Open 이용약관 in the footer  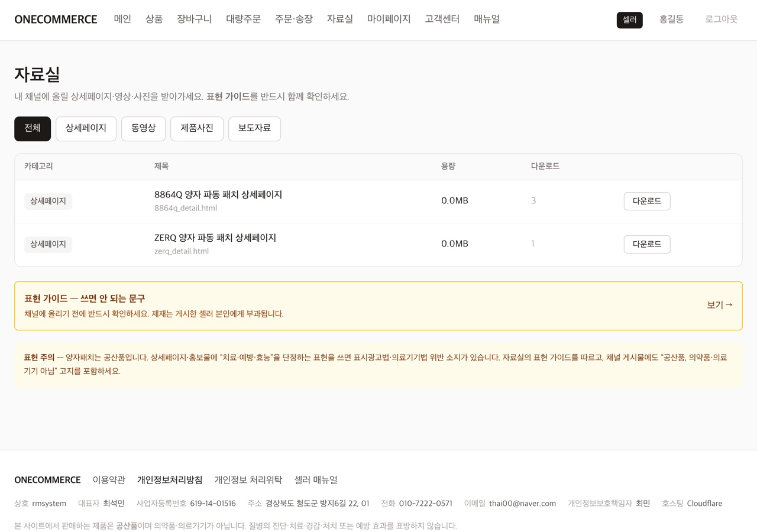(109, 480)
